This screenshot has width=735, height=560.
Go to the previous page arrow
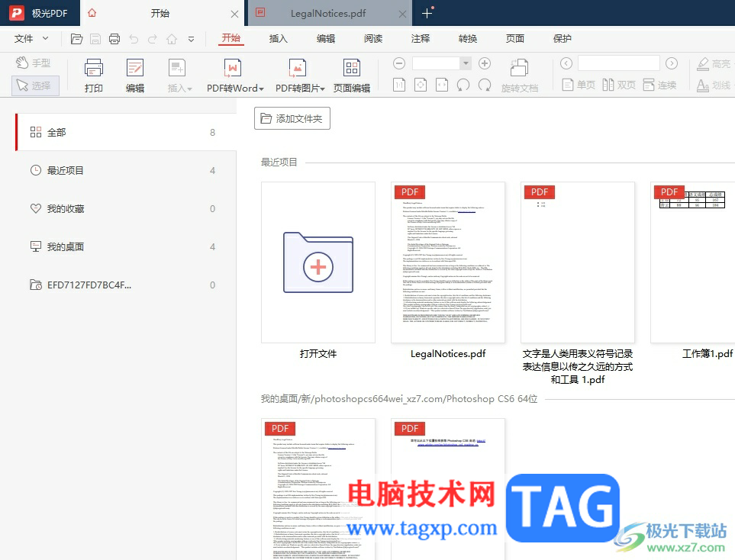pos(566,63)
